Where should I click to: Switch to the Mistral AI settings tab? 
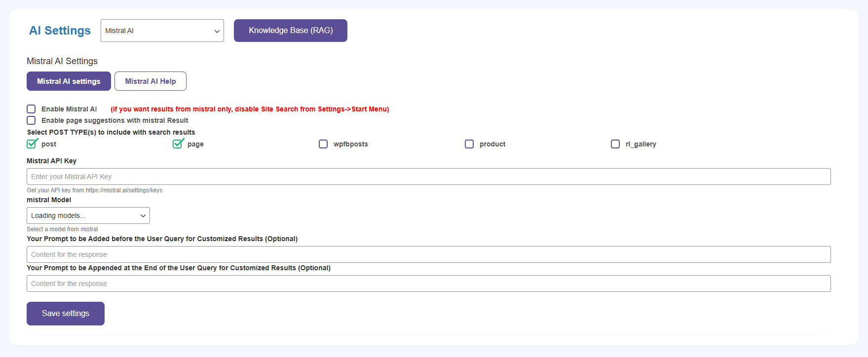69,81
